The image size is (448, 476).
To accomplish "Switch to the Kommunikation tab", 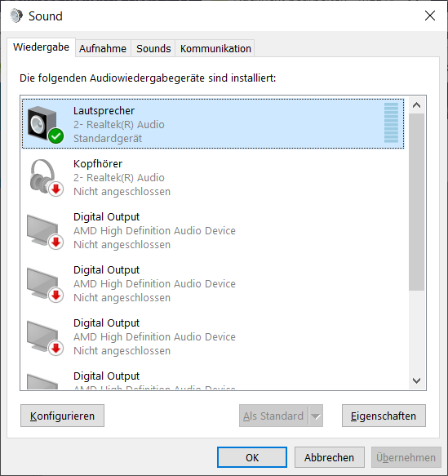I will tap(215, 48).
